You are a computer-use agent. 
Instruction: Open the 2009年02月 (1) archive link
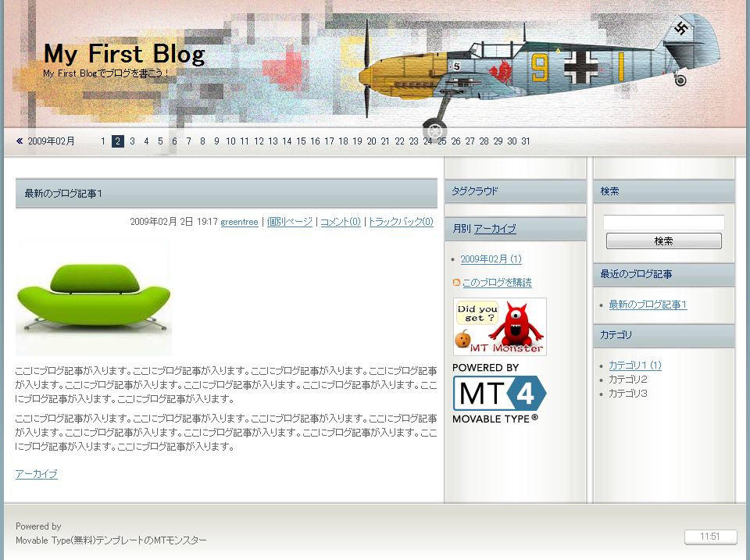[491, 259]
